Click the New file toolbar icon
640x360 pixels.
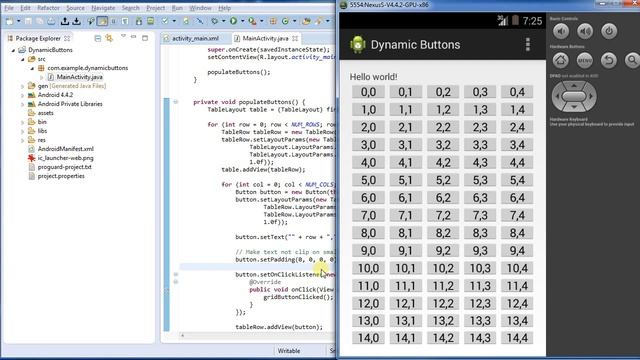(9, 21)
